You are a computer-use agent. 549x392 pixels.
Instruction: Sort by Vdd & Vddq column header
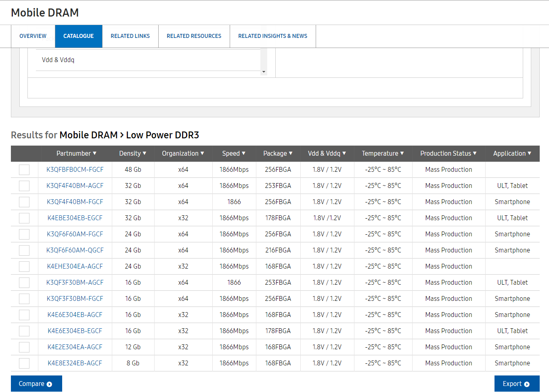click(x=327, y=154)
